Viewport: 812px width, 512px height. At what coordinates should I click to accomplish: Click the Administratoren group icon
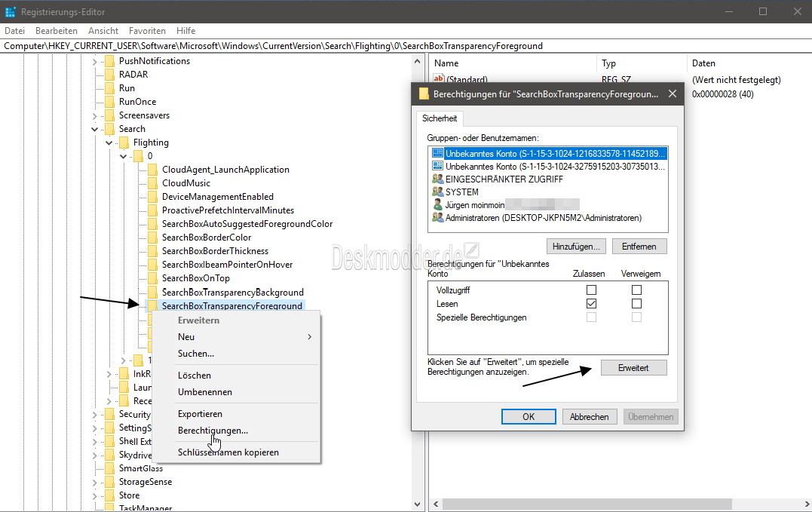(x=437, y=218)
